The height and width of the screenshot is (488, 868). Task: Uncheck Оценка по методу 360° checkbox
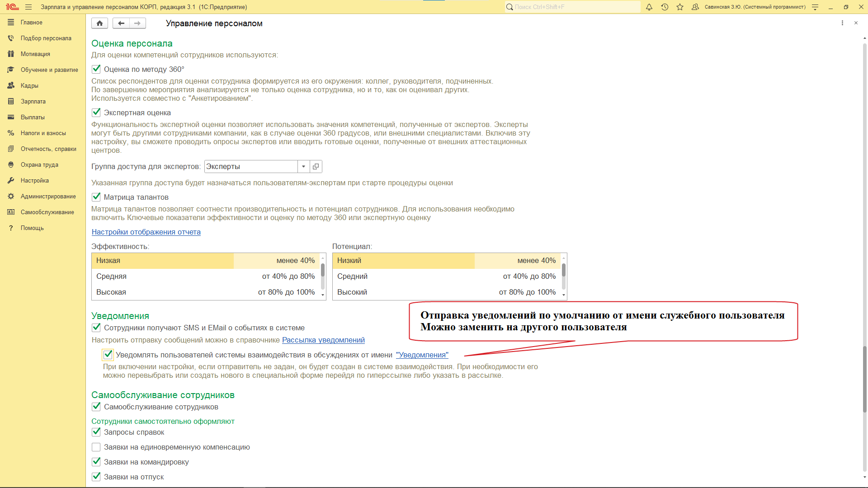click(96, 69)
